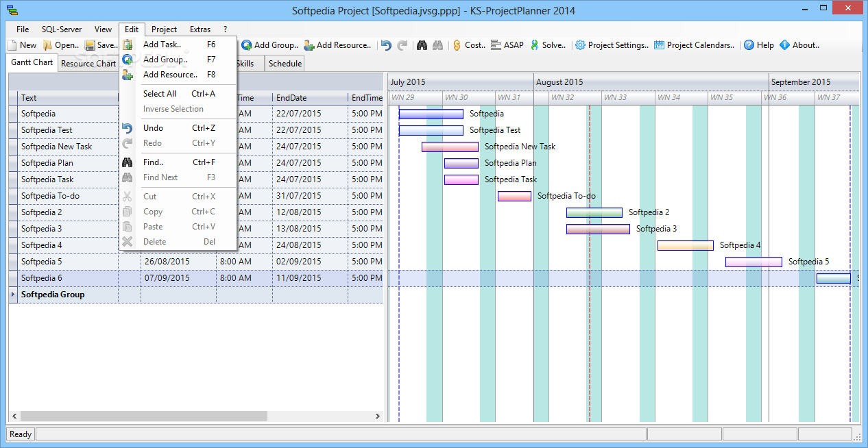The image size is (868, 448).
Task: Select the Softpedia Test row
Action: (196, 130)
